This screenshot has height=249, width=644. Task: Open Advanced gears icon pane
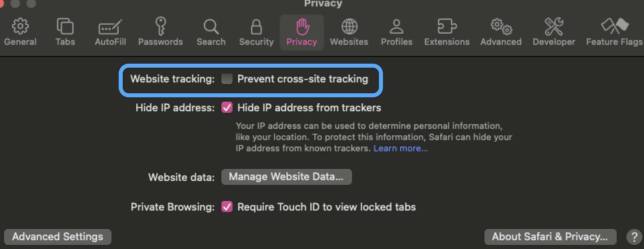[x=501, y=27]
